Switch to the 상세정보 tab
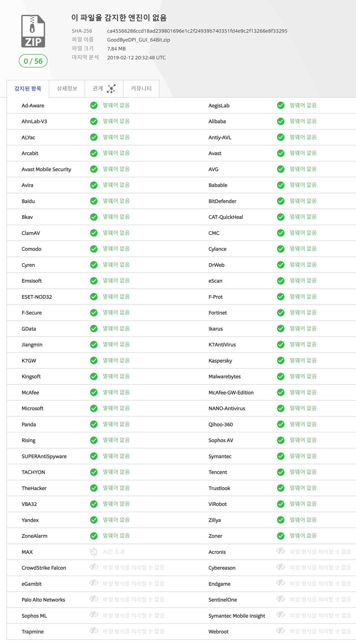 pyautogui.click(x=67, y=89)
